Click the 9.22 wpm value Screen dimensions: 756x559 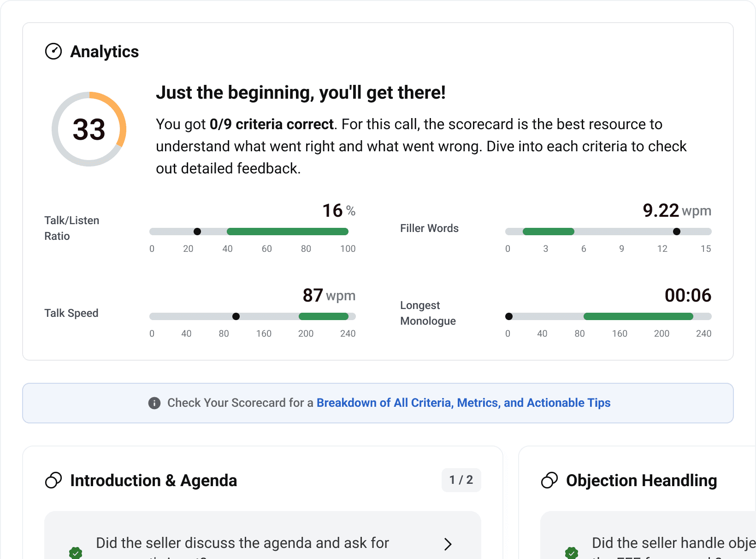point(677,211)
